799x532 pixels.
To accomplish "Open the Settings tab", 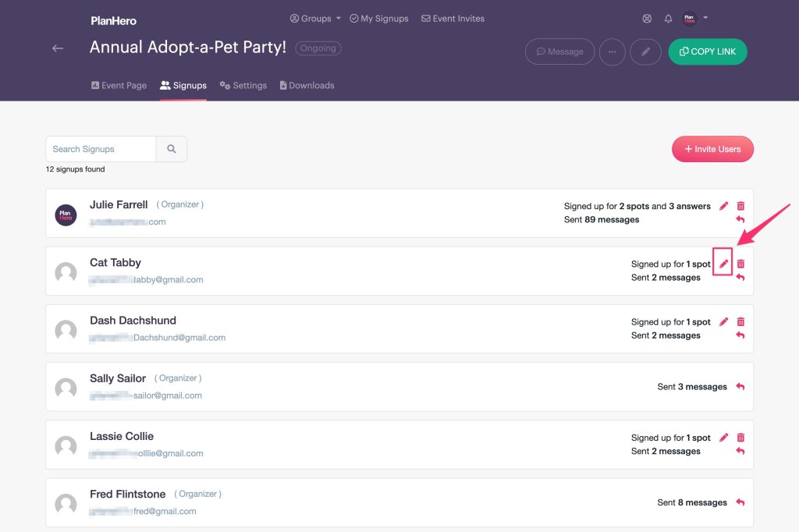I will [243, 86].
